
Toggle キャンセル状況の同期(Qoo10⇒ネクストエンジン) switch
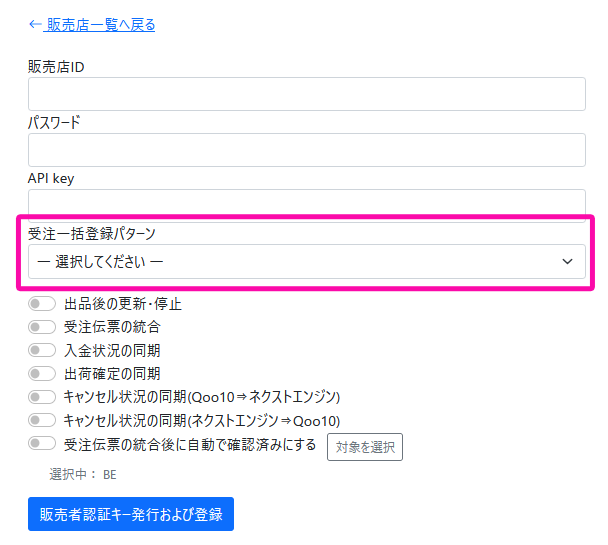(x=42, y=397)
